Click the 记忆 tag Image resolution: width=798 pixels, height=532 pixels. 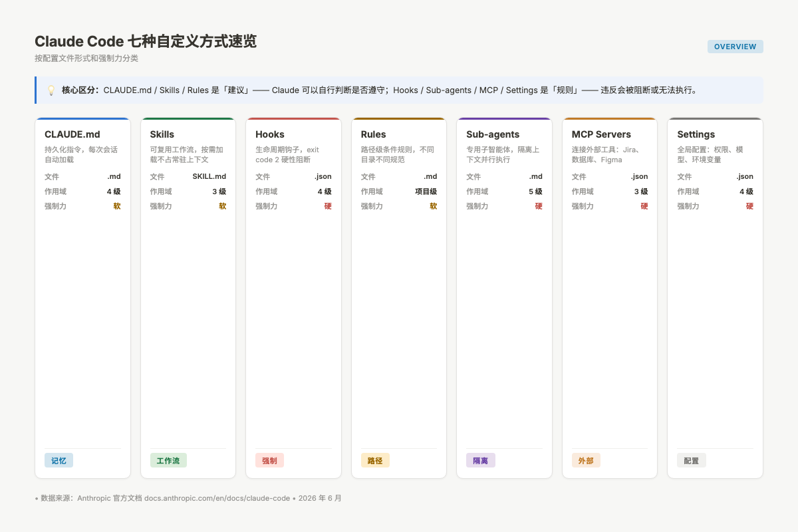(59, 460)
